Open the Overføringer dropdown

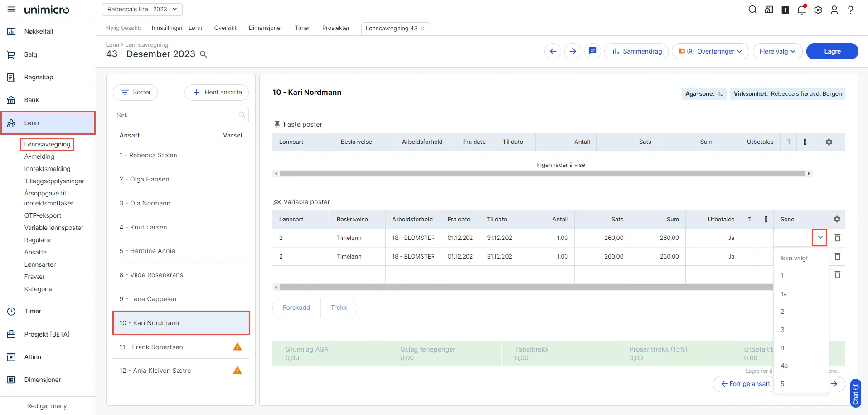click(710, 51)
